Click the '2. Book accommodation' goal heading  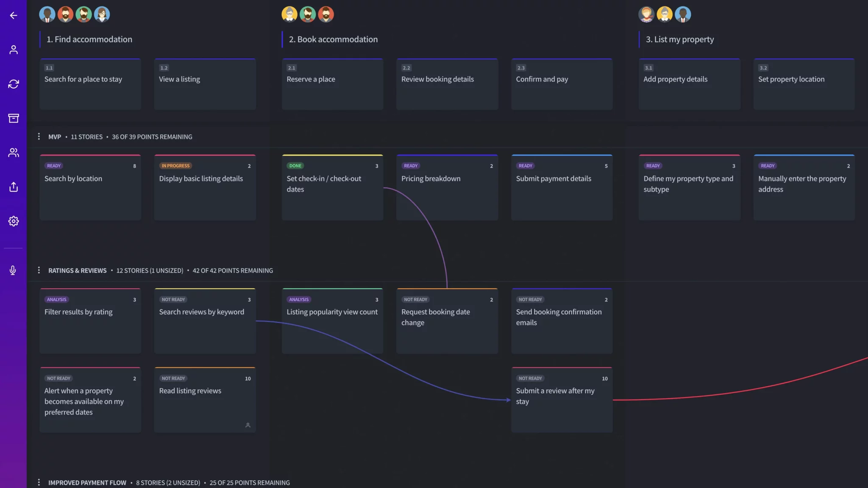click(x=333, y=39)
